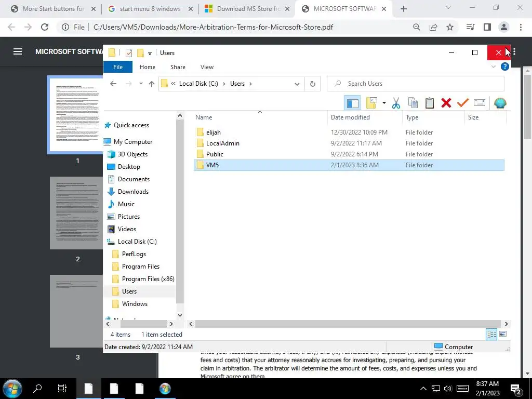The height and width of the screenshot is (399, 532).
Task: Open new Chrome tab with plus button
Action: (x=403, y=9)
